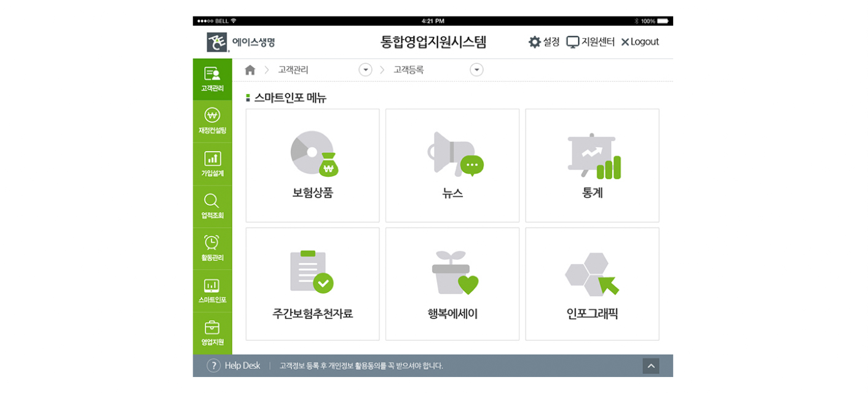868x393 pixels.
Task: Open the 주간보험추천자료 tile
Action: click(312, 284)
